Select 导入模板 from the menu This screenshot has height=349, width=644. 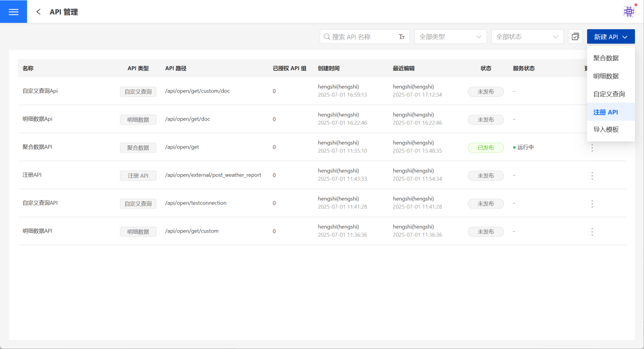(x=606, y=130)
